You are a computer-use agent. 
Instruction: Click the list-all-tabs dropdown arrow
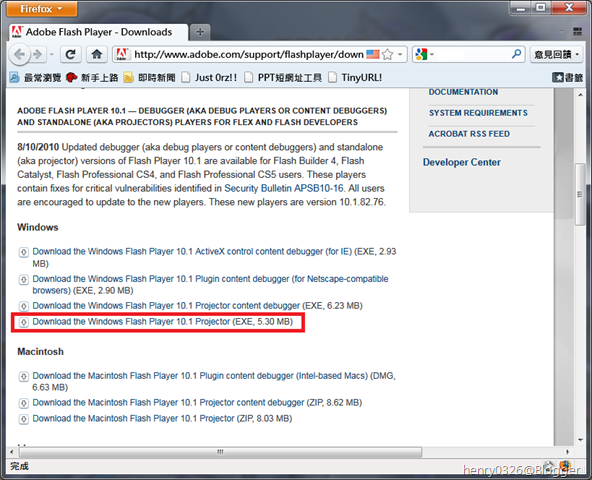tap(562, 32)
